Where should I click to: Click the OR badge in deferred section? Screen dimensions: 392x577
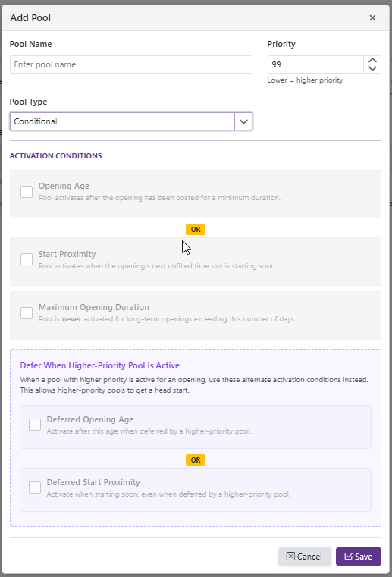(196, 459)
